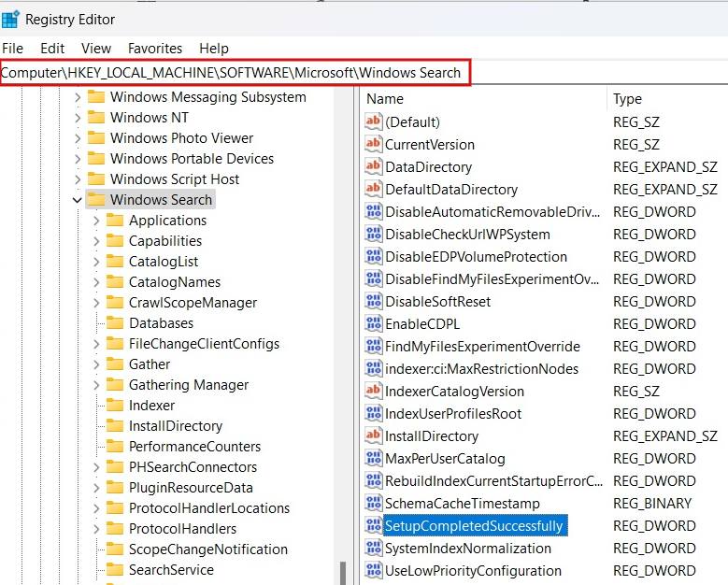Image resolution: width=728 pixels, height=585 pixels.
Task: Select the ScopeChangeNotification key
Action: (208, 549)
